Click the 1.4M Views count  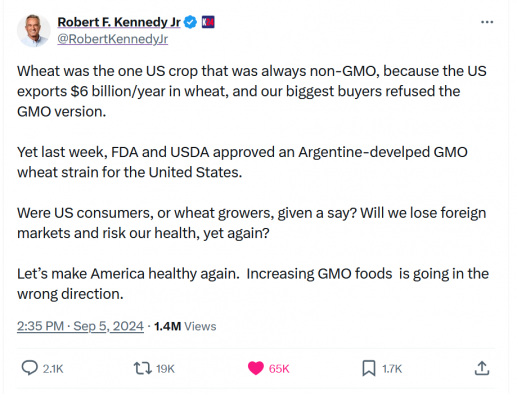(185, 326)
